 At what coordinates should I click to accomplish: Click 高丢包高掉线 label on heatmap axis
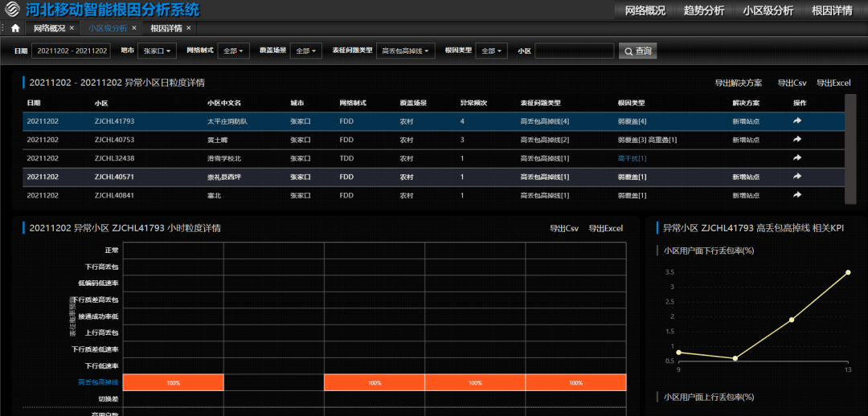(99, 382)
